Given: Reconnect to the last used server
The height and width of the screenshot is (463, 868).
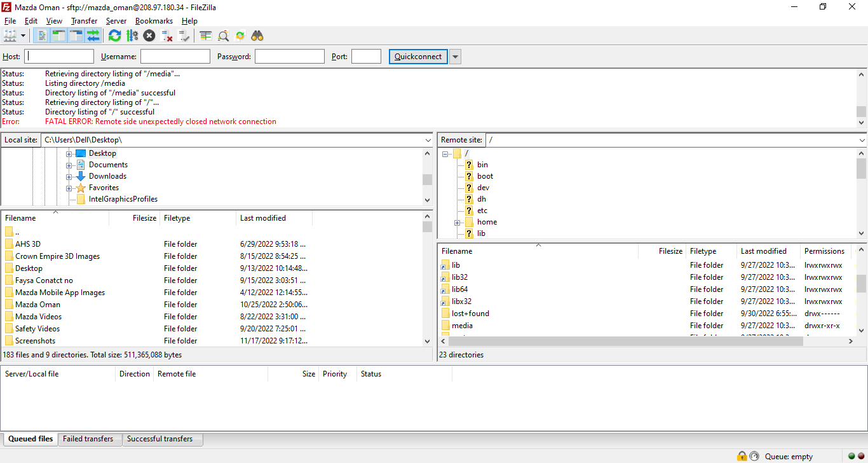Looking at the screenshot, I should coord(184,36).
